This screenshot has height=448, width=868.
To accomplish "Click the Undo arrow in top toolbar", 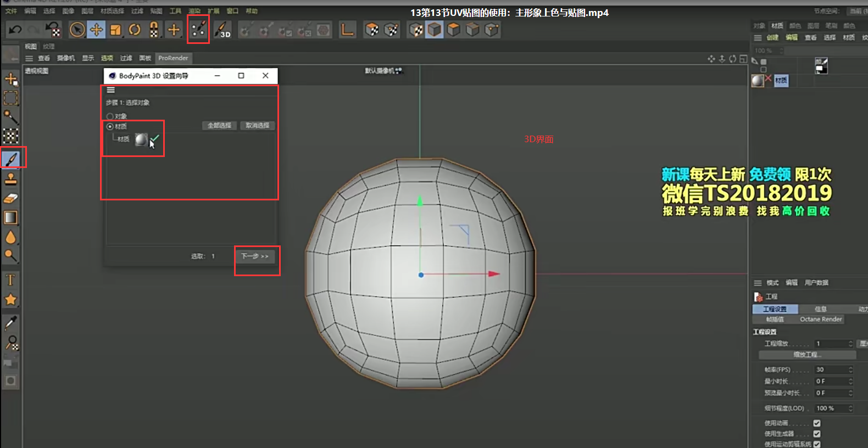I will point(15,30).
